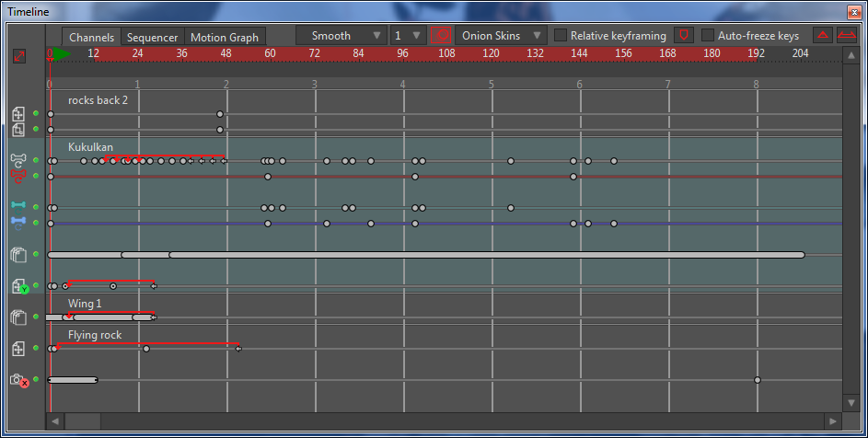
Task: Toggle green dot on rocks back 2 second channel
Action: pos(36,129)
